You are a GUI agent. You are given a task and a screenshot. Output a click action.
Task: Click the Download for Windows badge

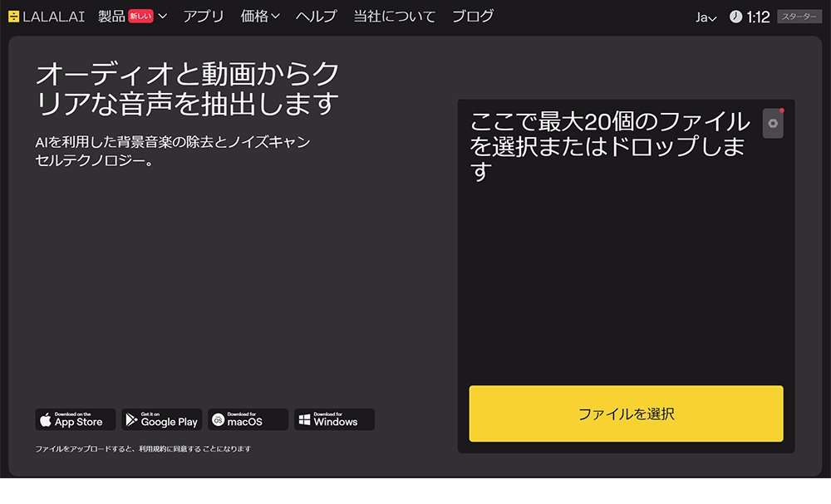tap(334, 419)
